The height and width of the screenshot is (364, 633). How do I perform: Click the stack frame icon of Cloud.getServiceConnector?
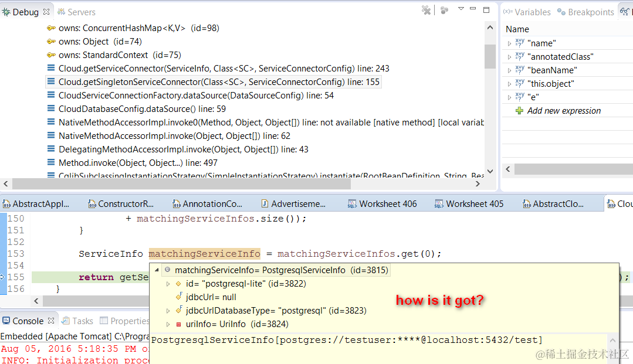click(x=51, y=68)
